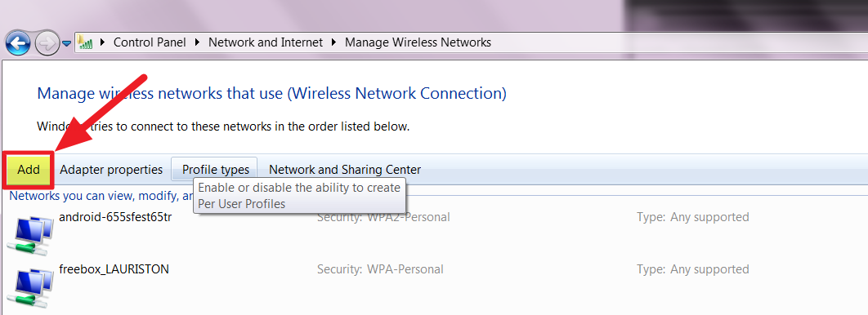Image resolution: width=868 pixels, height=315 pixels.
Task: Click the android-655sfest65tr network name
Action: tap(115, 216)
